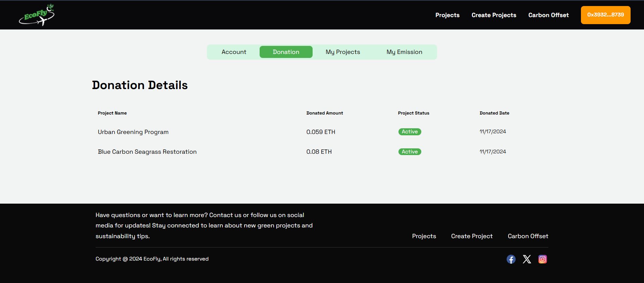The image size is (644, 283).
Task: Switch to the Account tab
Action: coord(234,52)
